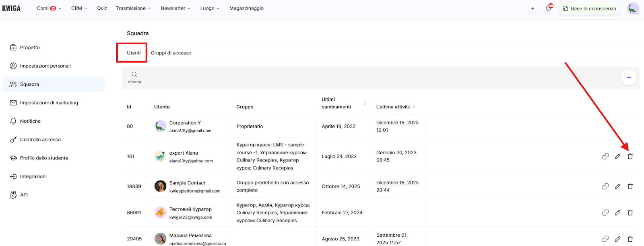644x246 pixels.
Task: Delete the Марина Ремезова user
Action: (630, 239)
